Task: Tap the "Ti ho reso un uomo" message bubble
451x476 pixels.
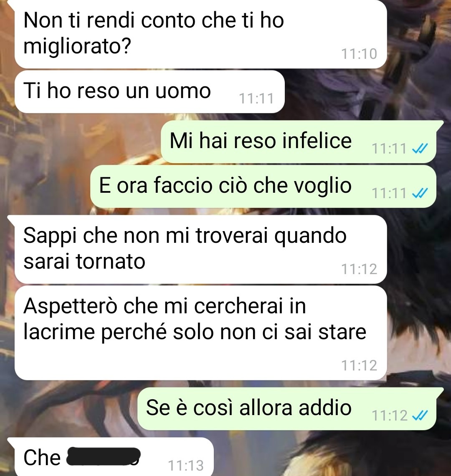Action: [149, 92]
